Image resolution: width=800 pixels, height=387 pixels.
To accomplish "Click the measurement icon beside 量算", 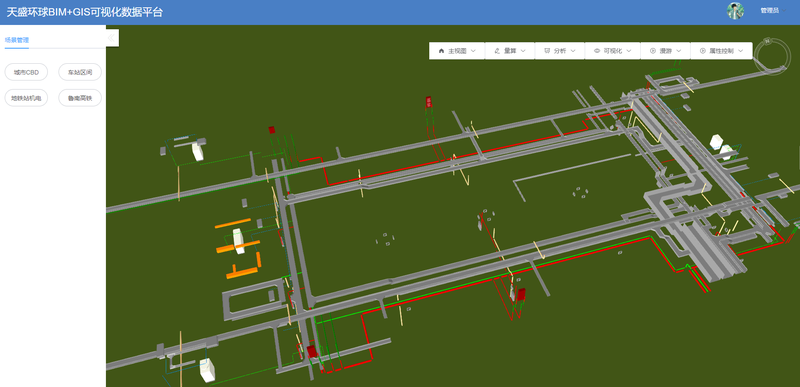I will pyautogui.click(x=497, y=51).
